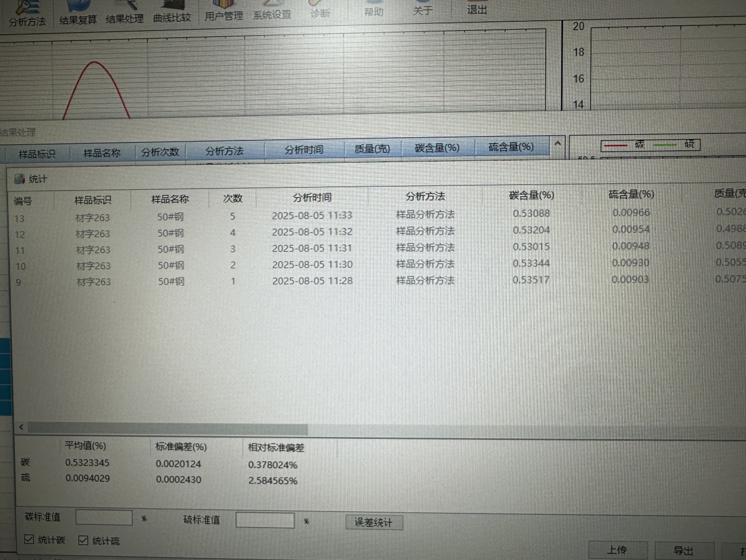Toggle the 统计硫 checkbox
The height and width of the screenshot is (560, 746).
[83, 540]
